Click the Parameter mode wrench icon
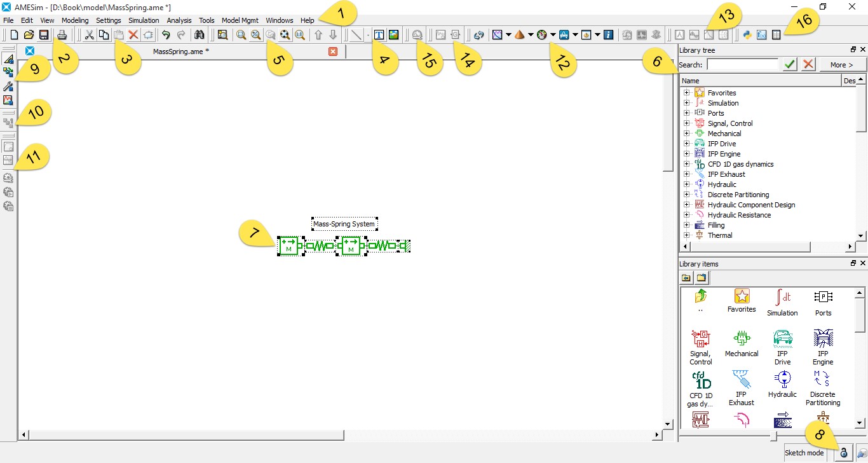This screenshot has width=868, height=463. point(8,86)
